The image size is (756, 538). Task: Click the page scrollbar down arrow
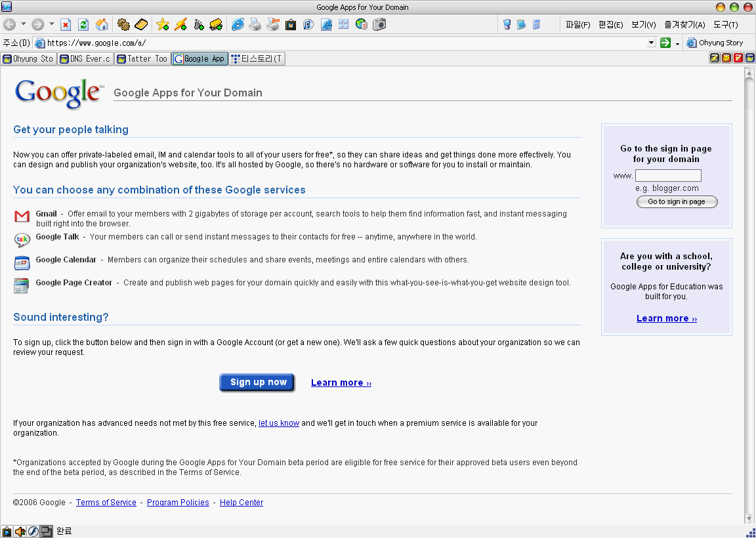(749, 519)
